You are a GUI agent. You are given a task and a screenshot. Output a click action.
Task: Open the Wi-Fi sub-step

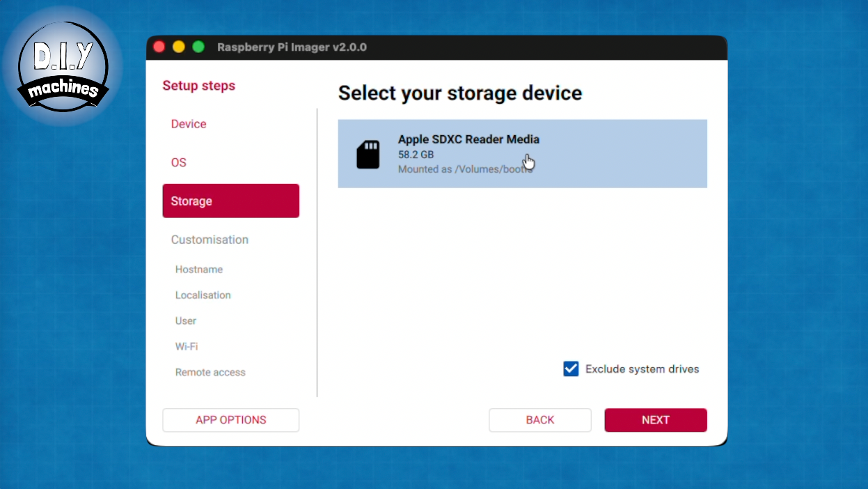click(x=187, y=346)
